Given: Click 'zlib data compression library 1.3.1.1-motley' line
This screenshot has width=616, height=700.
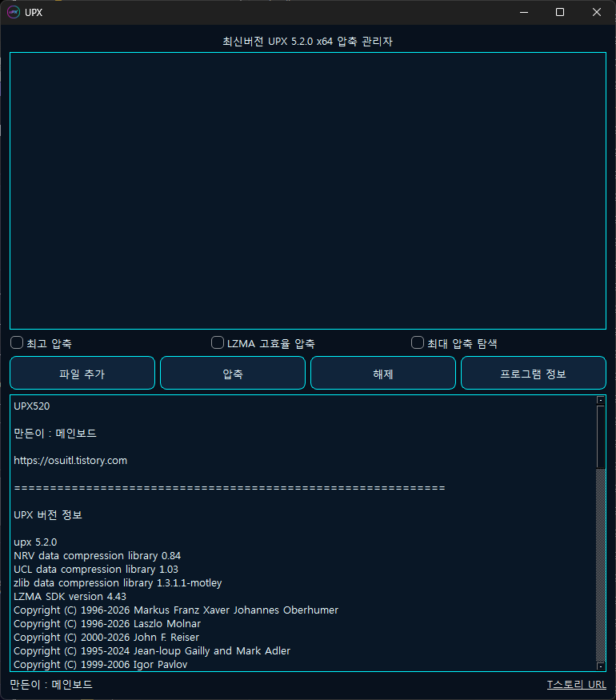Looking at the screenshot, I should pyautogui.click(x=118, y=583).
